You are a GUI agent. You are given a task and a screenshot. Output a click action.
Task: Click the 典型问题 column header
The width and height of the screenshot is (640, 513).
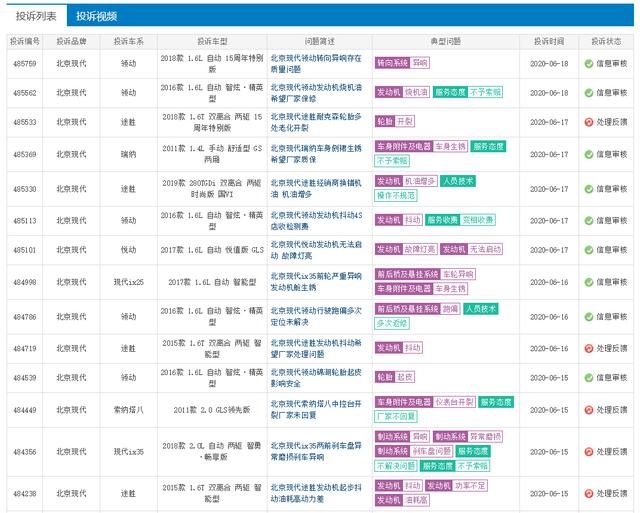click(x=446, y=42)
